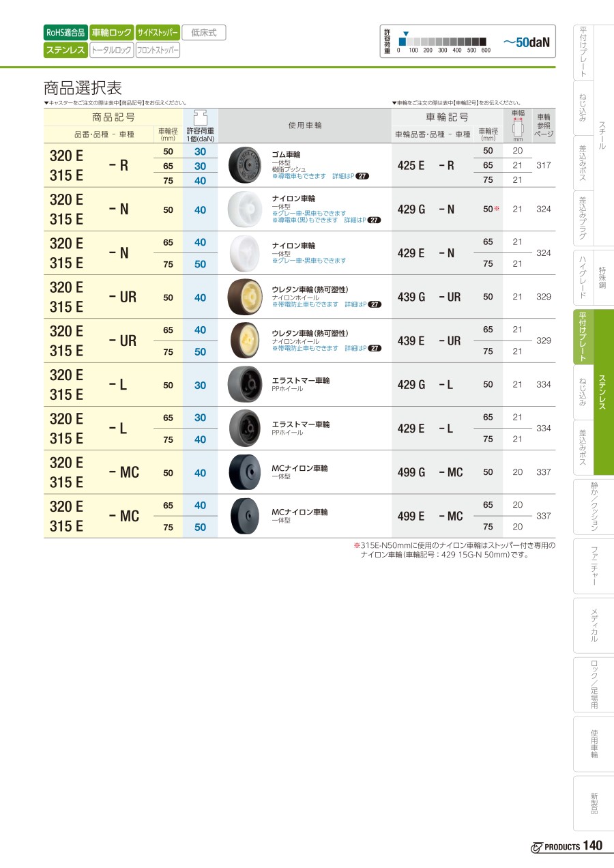Open the 新製品 side tab
Screen dimensions: 614x868
594,803
